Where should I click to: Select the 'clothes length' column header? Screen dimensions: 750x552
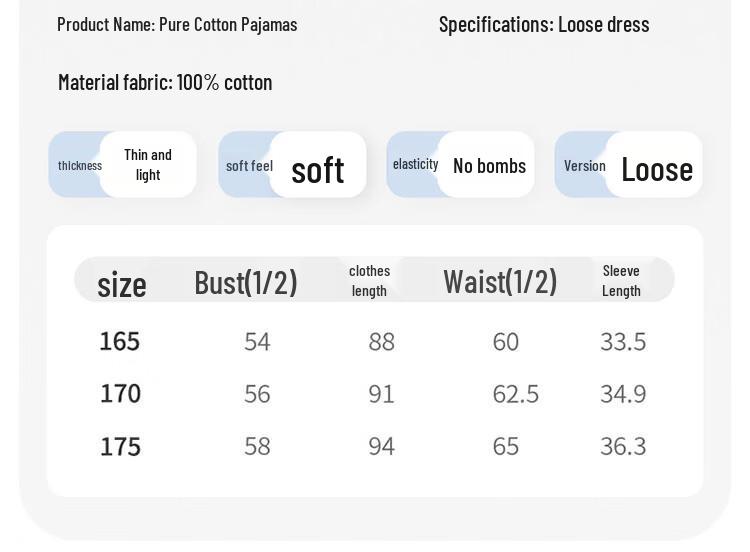pos(369,281)
